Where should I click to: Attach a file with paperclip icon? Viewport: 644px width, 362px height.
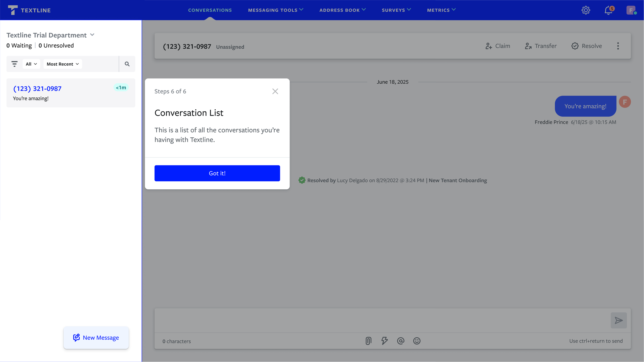(x=368, y=341)
